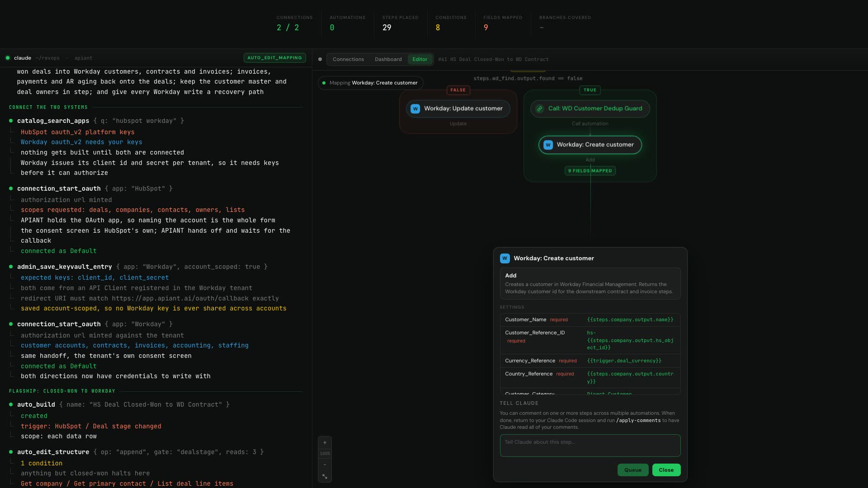Viewport: 868px width, 488px height.
Task: Select the Workday: Create customer canvas node
Action: pos(590,145)
